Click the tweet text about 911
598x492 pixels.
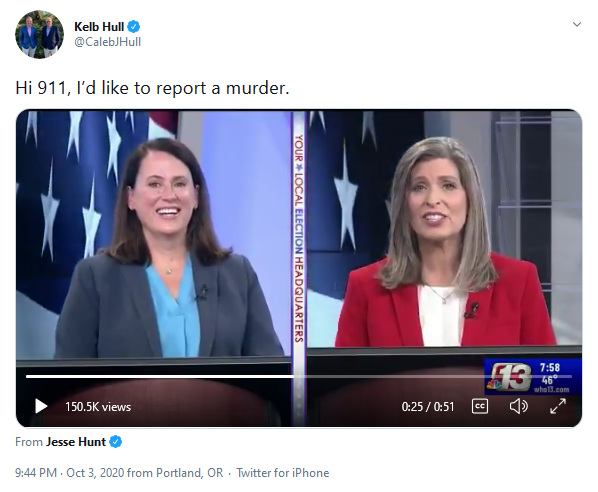pyautogui.click(x=152, y=88)
